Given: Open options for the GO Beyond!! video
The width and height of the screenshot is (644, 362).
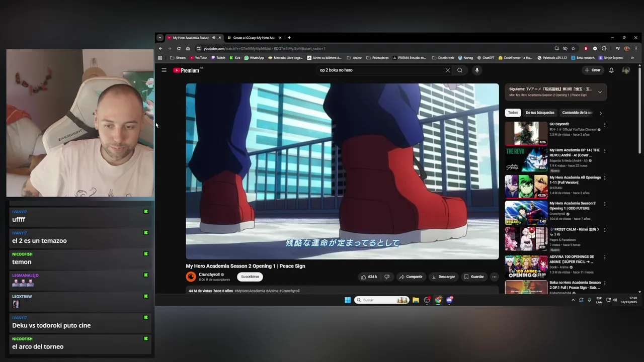Looking at the screenshot, I should pyautogui.click(x=605, y=125).
